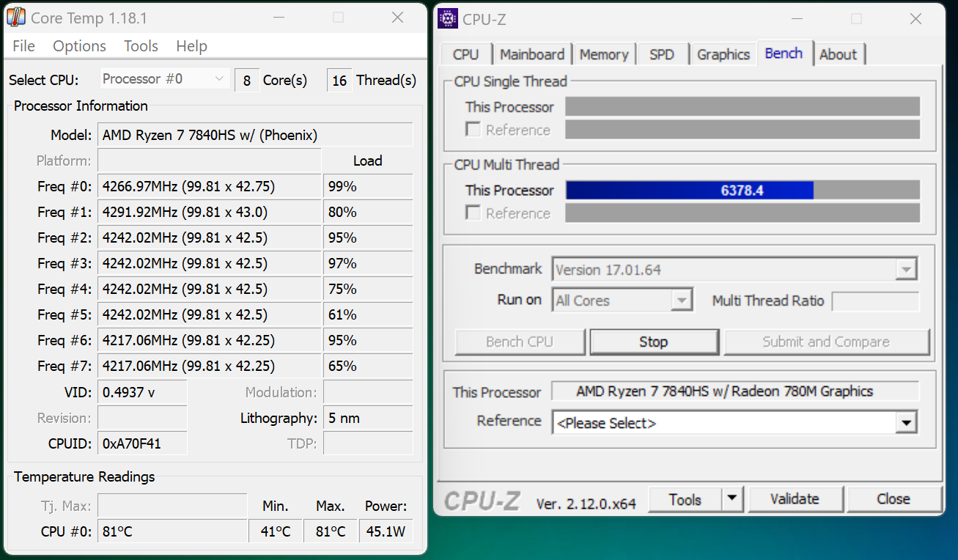Click the Freq #0 load 99%
This screenshot has height=560, width=958.
coord(368,187)
